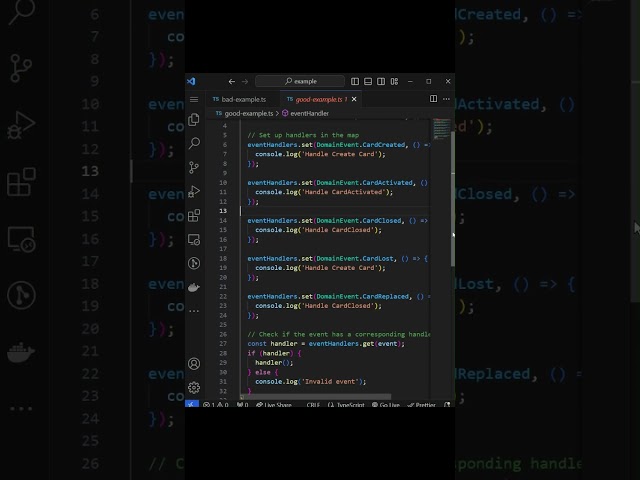Toggle the secondary side bar
This screenshot has width=640, height=480.
point(381,82)
